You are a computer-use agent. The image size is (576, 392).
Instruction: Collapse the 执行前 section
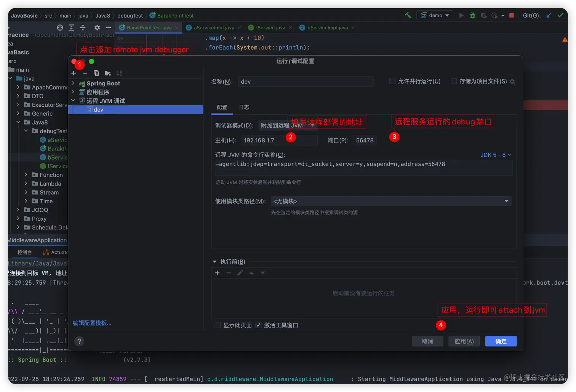pyautogui.click(x=214, y=262)
